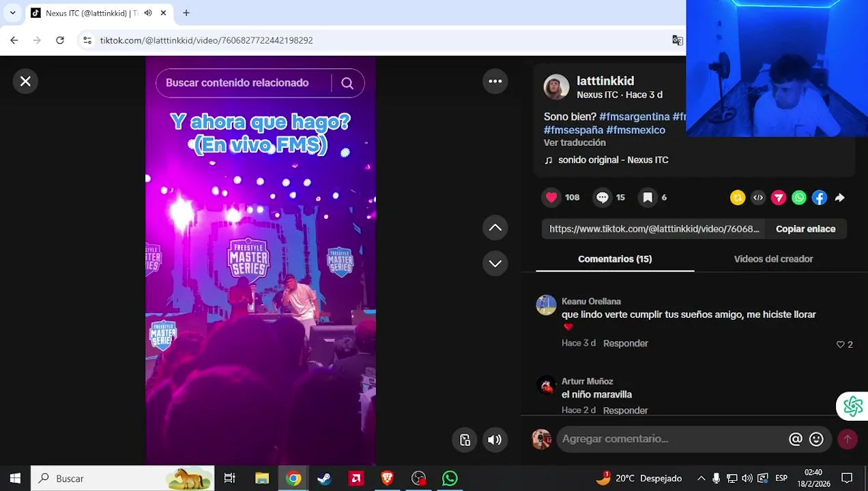Open Arturr Muñoz profile name
868x491 pixels.
click(x=587, y=381)
